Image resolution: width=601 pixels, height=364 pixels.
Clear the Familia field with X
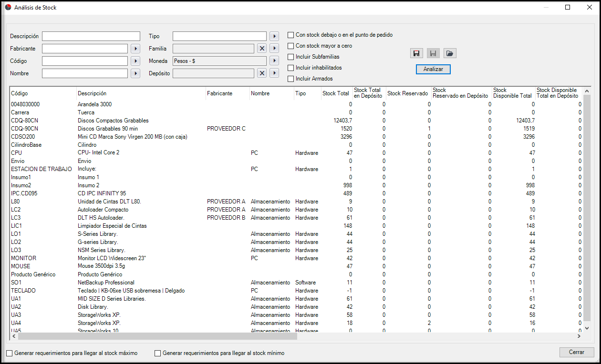[x=261, y=48]
